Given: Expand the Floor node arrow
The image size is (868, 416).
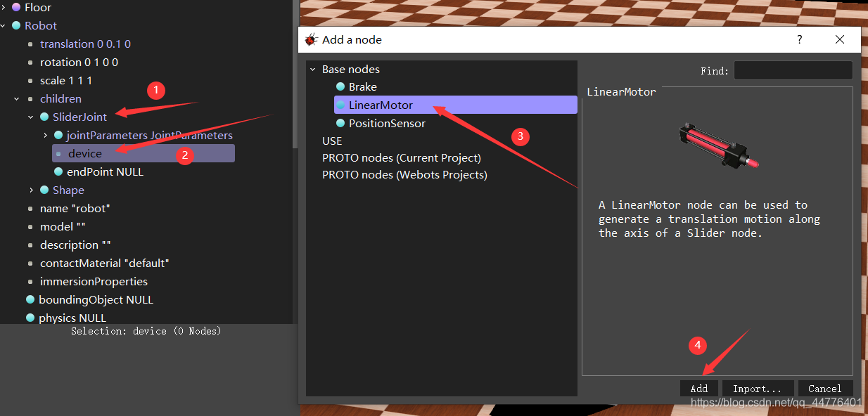Looking at the screenshot, I should click(4, 7).
